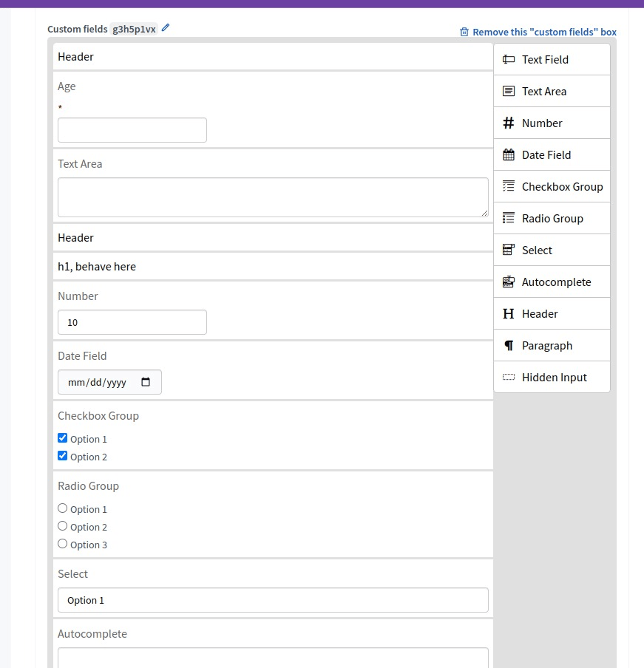This screenshot has height=668, width=644.
Task: Click the Number input showing 10
Action: [132, 322]
